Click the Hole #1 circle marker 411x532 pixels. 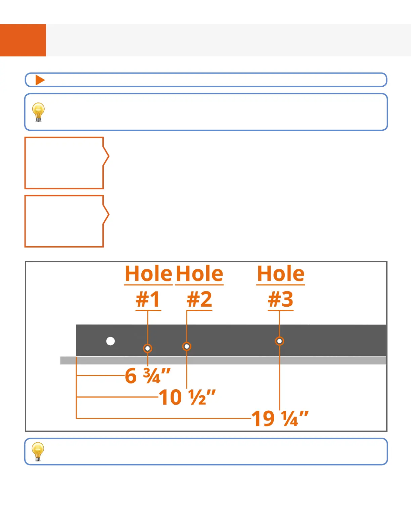(x=147, y=348)
